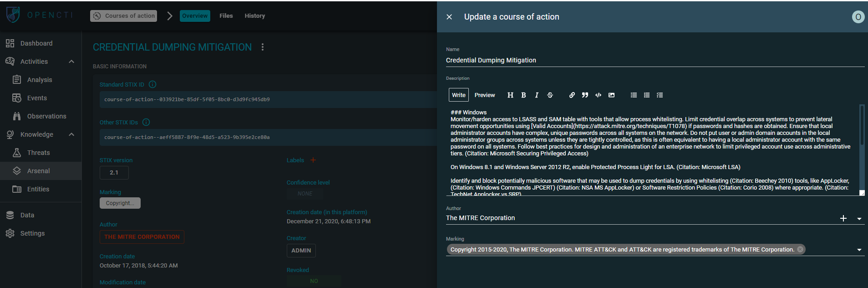Insert a block quote in description
Screen dimensions: 868x288
[585, 95]
